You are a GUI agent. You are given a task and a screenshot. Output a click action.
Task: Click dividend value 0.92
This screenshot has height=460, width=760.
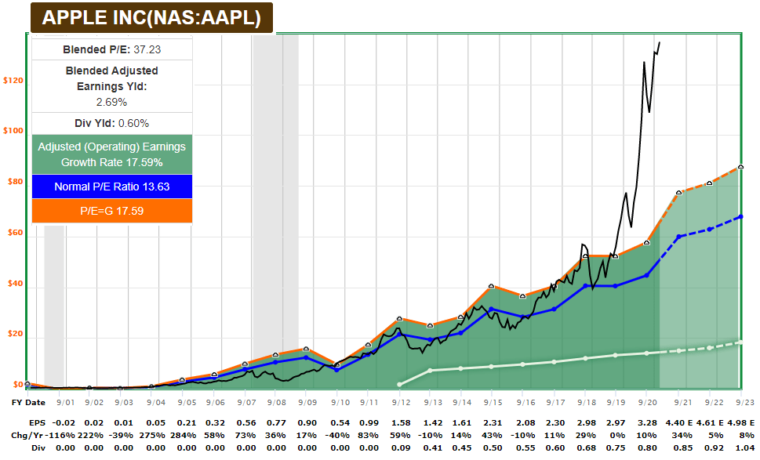point(713,448)
